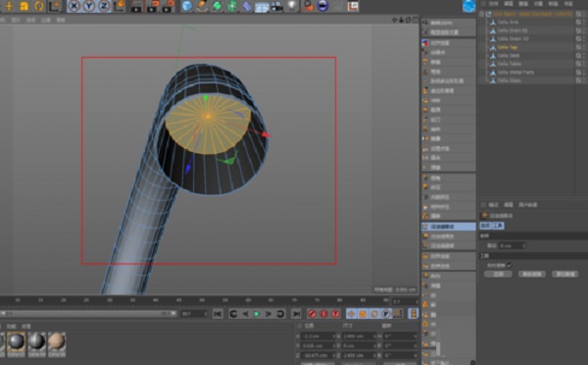Toggle visibility dots for Cella Desk
The image size is (588, 365).
click(585, 56)
